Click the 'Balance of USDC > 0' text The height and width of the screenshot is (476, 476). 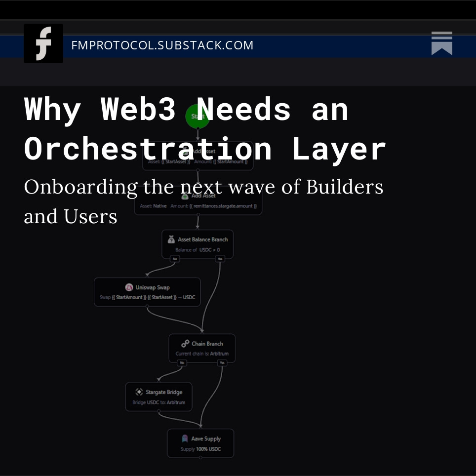198,250
